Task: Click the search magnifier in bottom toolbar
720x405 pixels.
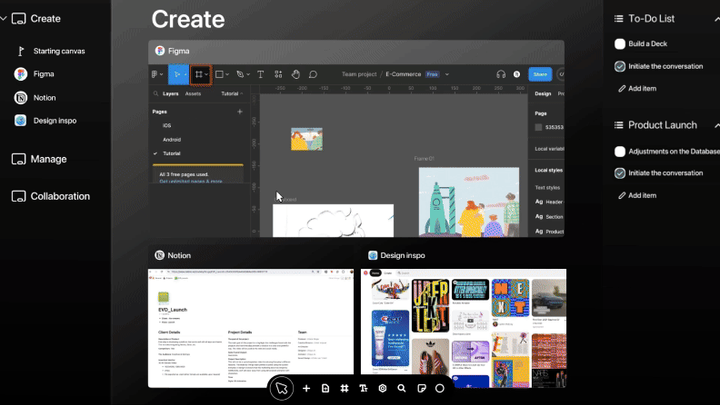Action: click(x=401, y=388)
